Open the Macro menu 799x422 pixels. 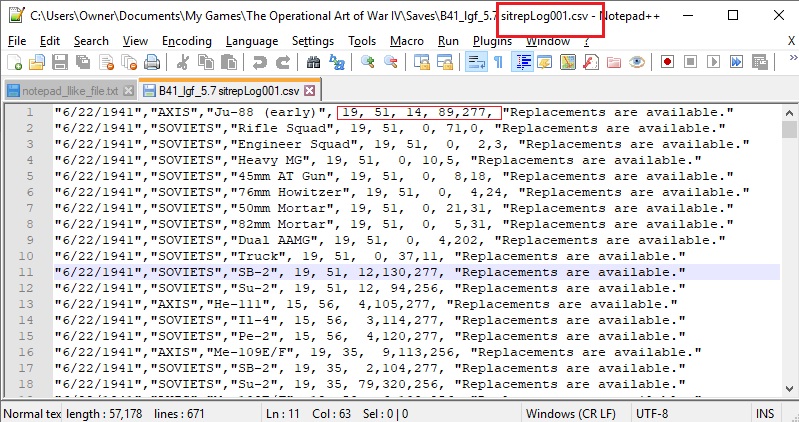407,41
